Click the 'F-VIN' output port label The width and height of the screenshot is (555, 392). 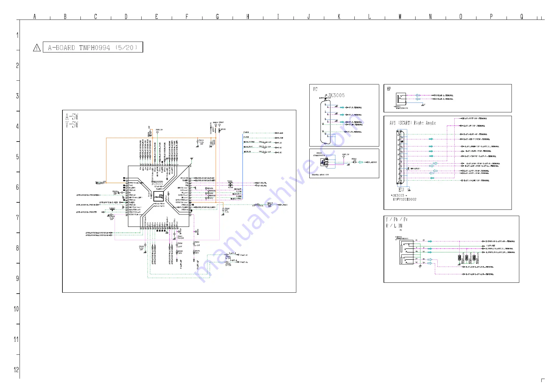280,138
